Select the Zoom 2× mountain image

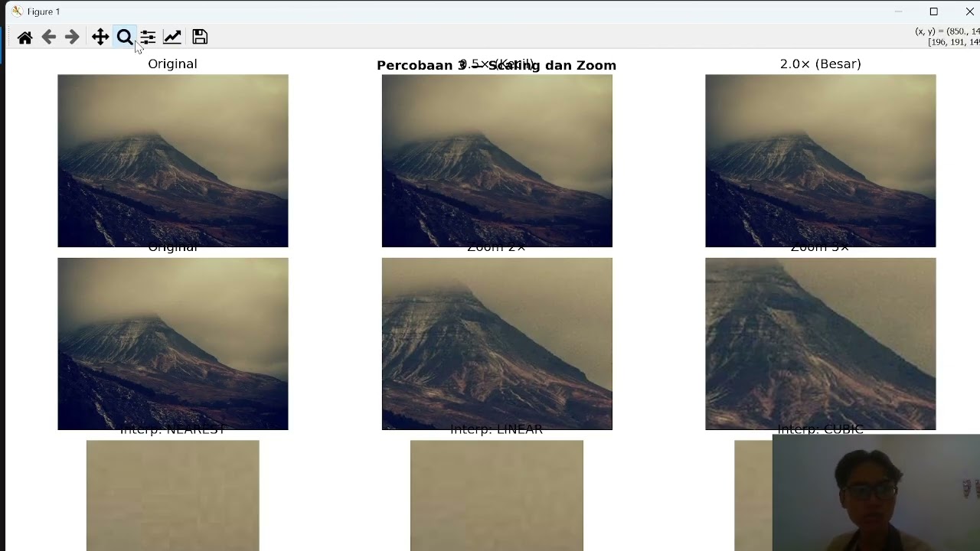(497, 344)
